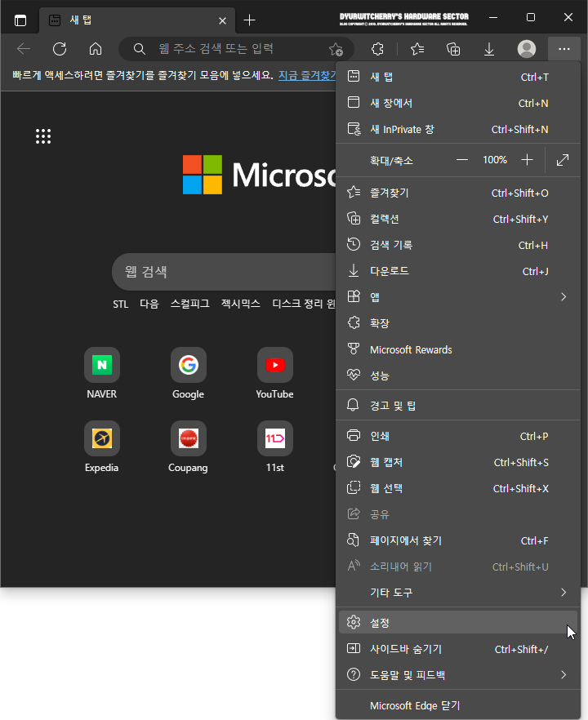Add this page to favorites star icon
Image resolution: width=588 pixels, height=720 pixels.
(336, 49)
